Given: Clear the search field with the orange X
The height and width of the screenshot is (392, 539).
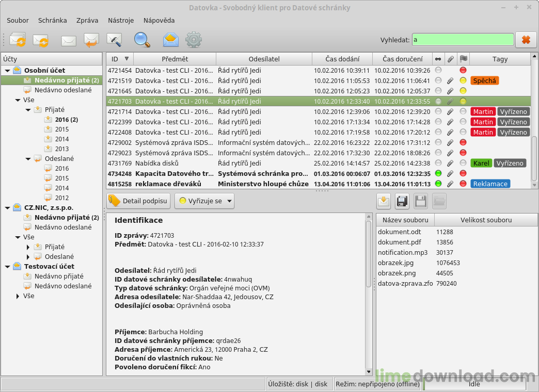Looking at the screenshot, I should tap(526, 40).
